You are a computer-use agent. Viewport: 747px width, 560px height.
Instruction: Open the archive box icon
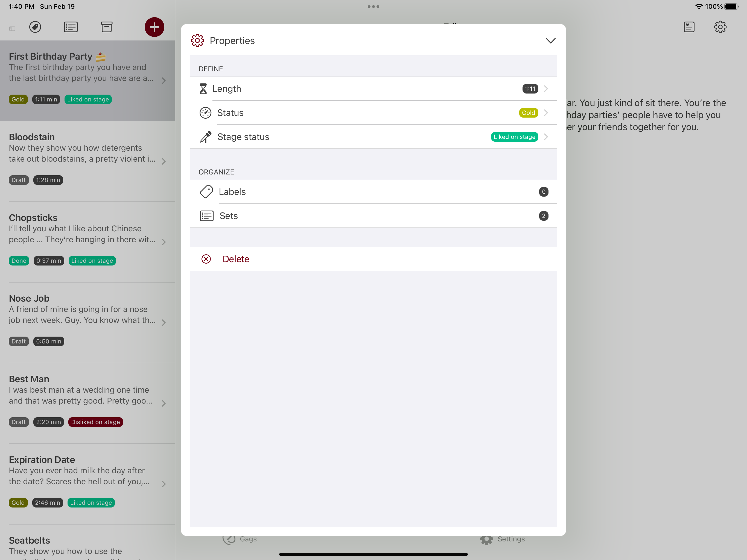pos(106,27)
